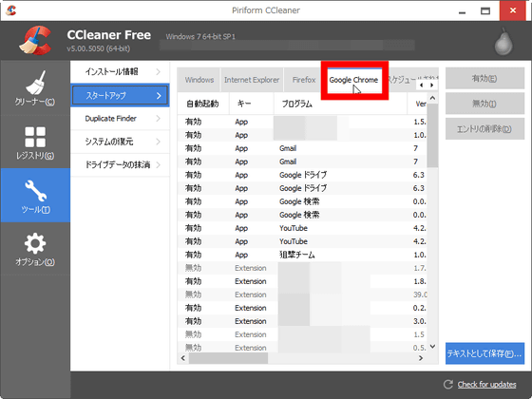Select the Extension row with version 39.0
The image size is (532, 399).
point(302,294)
